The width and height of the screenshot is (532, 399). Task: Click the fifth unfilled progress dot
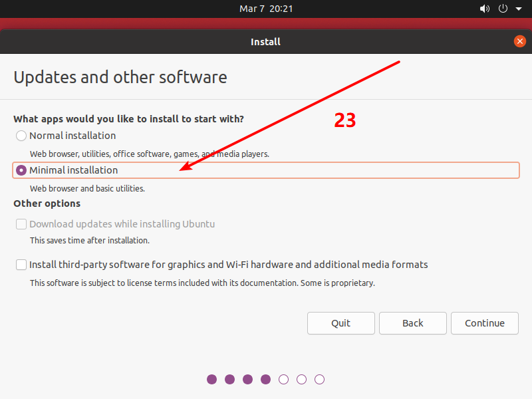coord(283,379)
